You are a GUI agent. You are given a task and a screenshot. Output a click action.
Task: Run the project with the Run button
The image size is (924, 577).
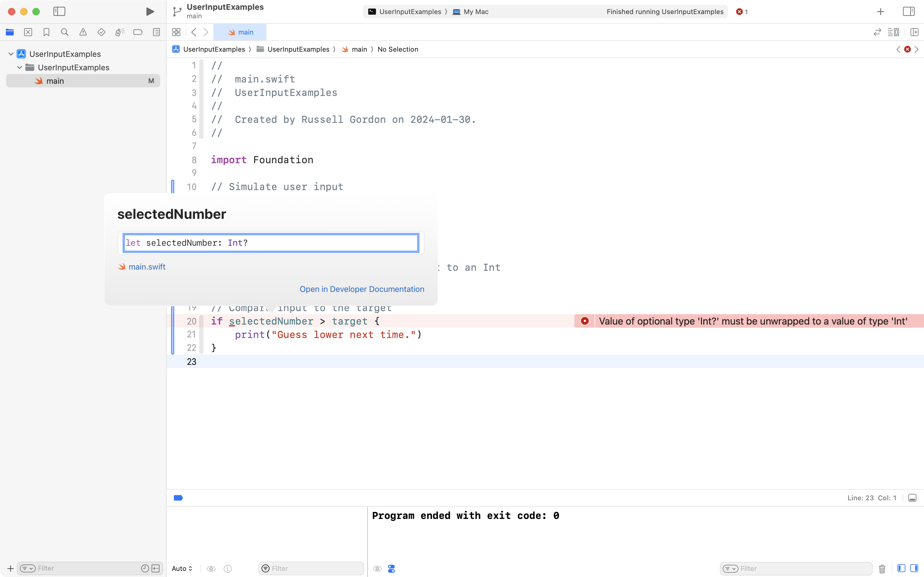click(x=149, y=11)
